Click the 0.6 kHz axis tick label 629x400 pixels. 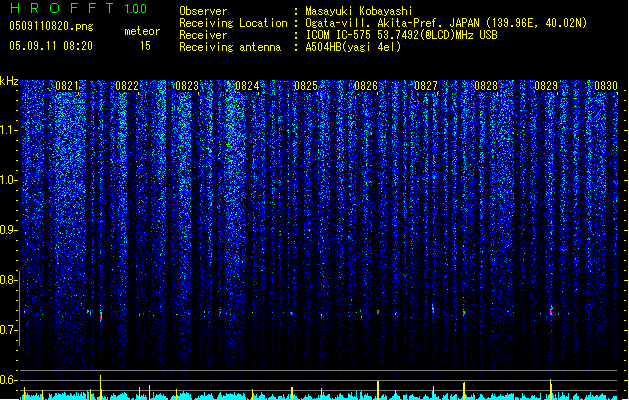tap(8, 380)
